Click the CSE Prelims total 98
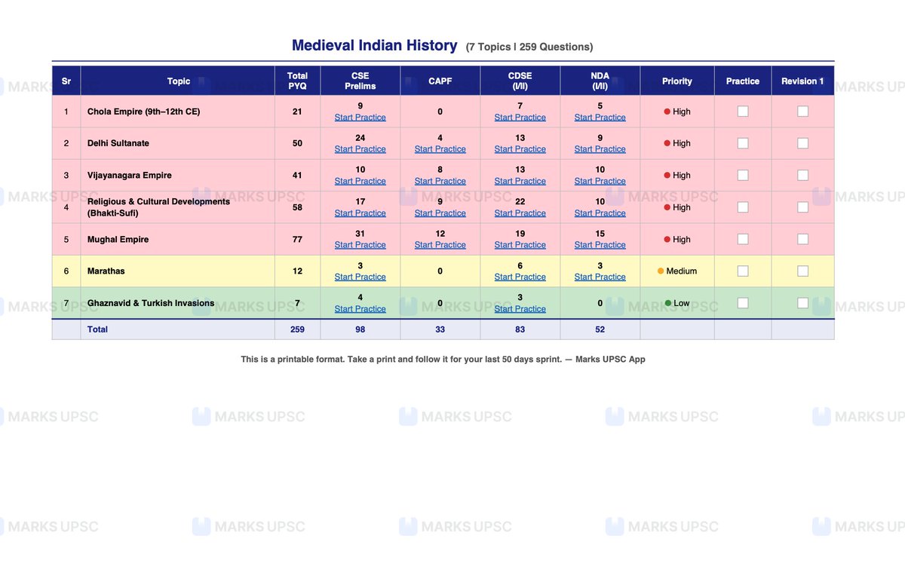Screen dimensions: 905x588 point(360,329)
